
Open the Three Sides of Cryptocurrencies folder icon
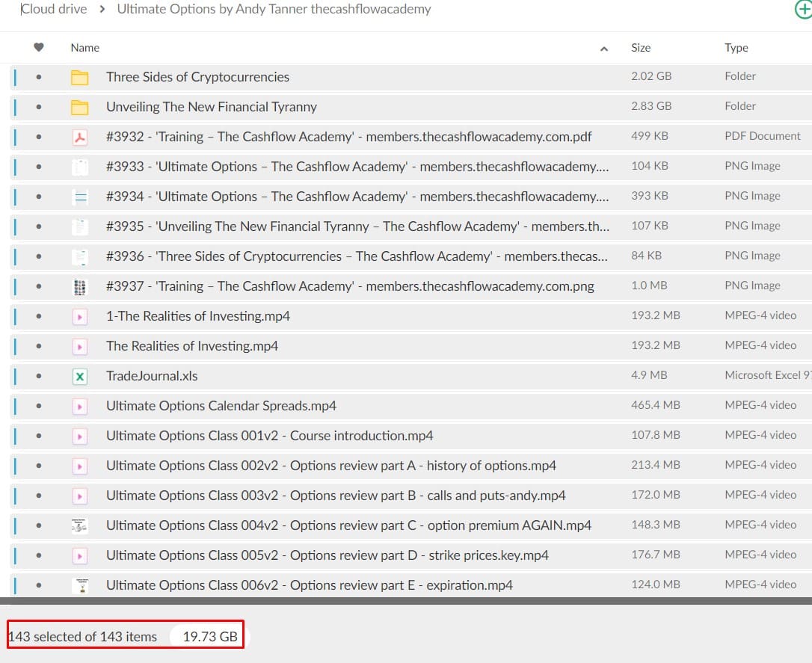[x=79, y=77]
